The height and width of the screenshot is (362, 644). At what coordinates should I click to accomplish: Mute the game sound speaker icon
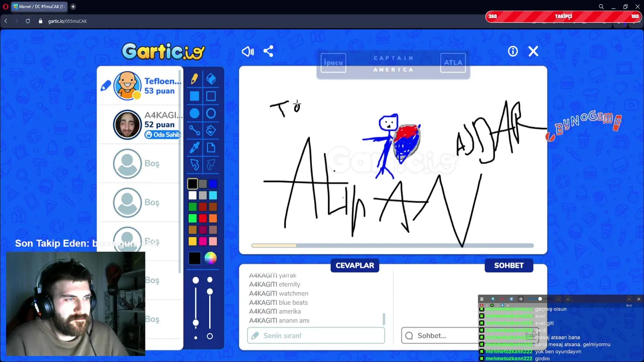click(248, 51)
